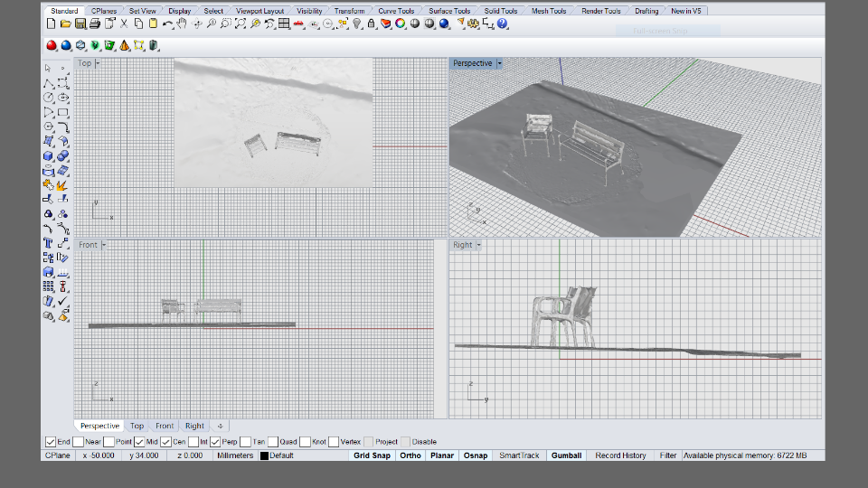Image resolution: width=868 pixels, height=488 pixels.
Task: Open the Perspective viewport dropdown arrow
Action: 499,63
